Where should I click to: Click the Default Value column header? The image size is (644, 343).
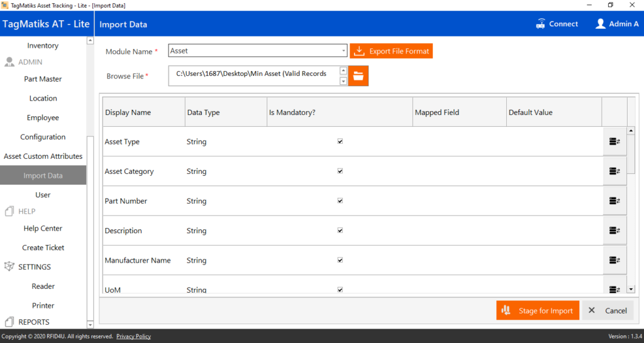[x=554, y=112]
